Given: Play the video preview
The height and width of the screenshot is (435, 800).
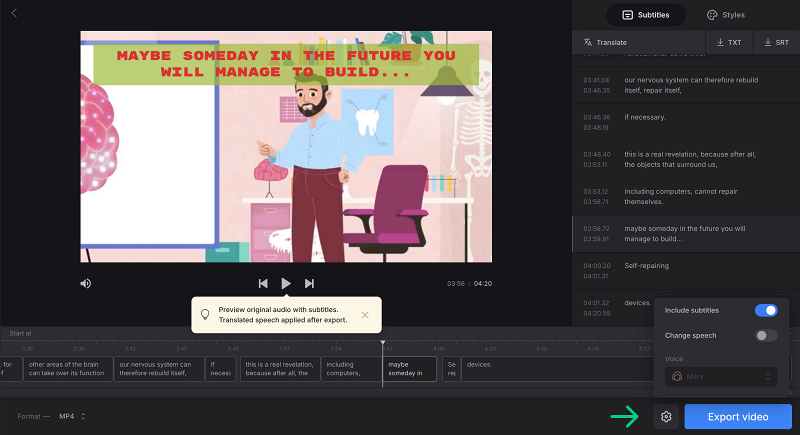Looking at the screenshot, I should click(x=286, y=284).
